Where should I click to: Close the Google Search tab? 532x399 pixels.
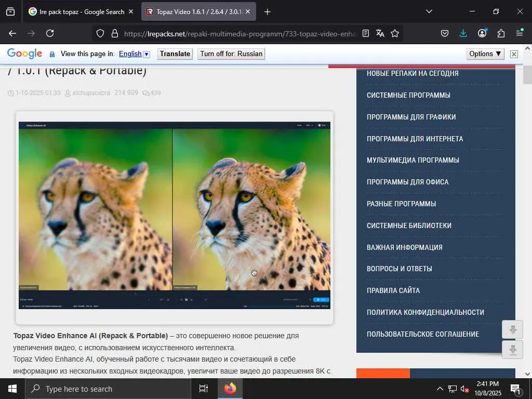[131, 11]
